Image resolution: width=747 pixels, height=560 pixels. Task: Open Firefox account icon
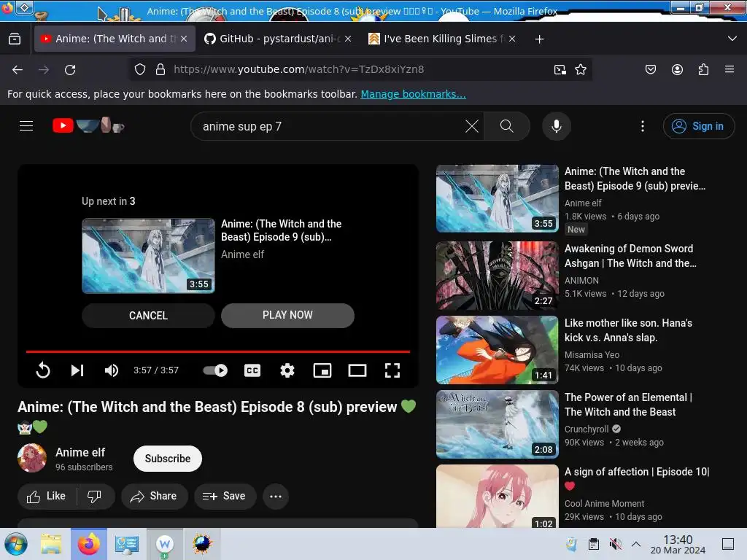coord(677,69)
